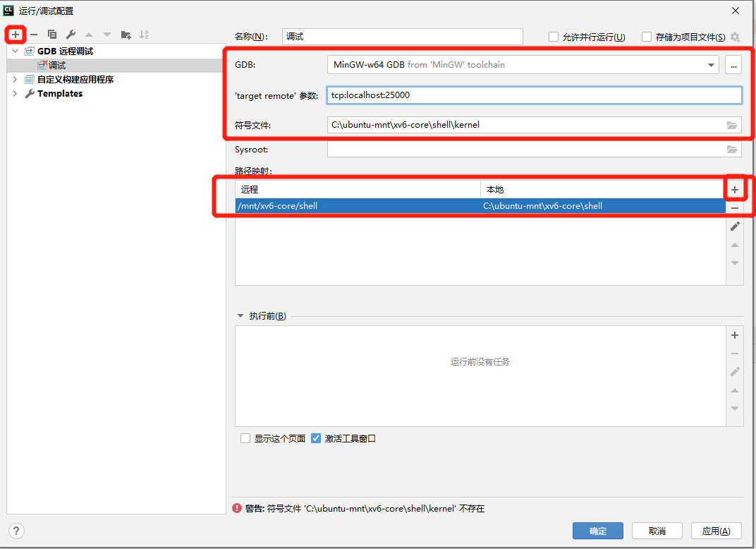756x549 pixels.
Task: Click the 确定 button
Action: point(597,531)
